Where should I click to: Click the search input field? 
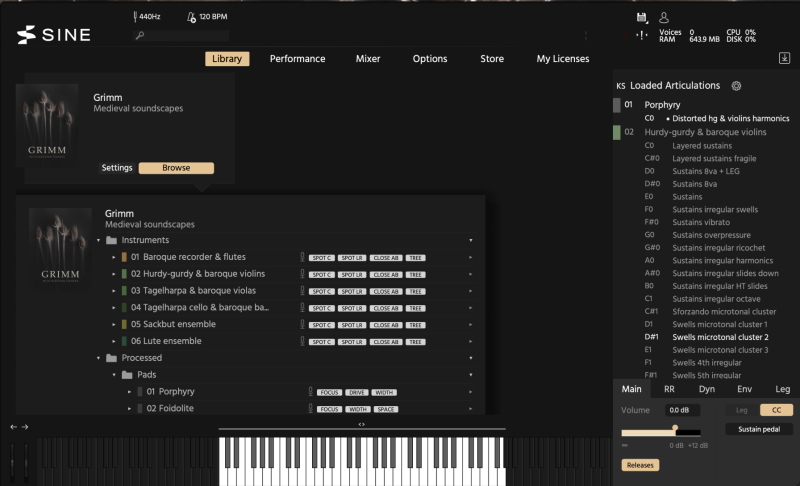click(181, 35)
